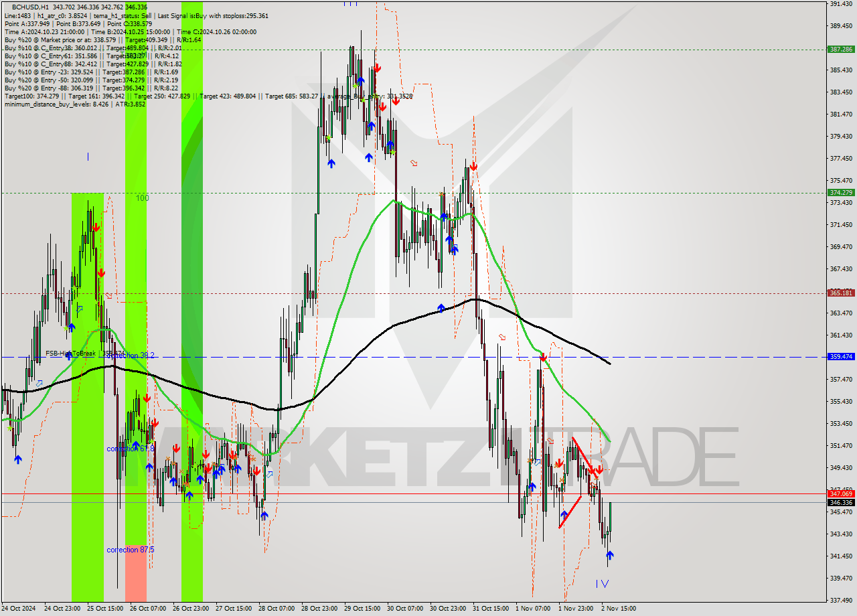Click the current price 346.336 label
The image size is (857, 616).
pos(840,502)
